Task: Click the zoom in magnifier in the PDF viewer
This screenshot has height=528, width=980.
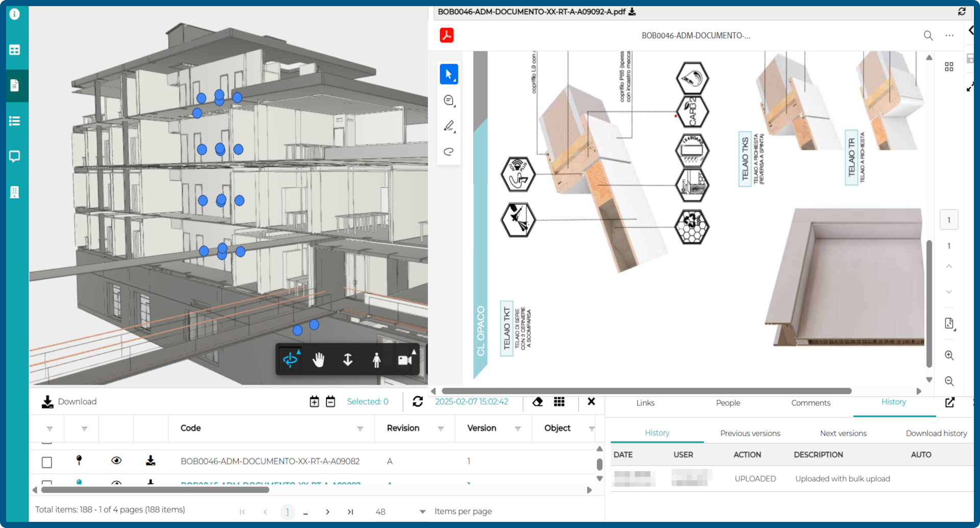Action: click(949, 356)
